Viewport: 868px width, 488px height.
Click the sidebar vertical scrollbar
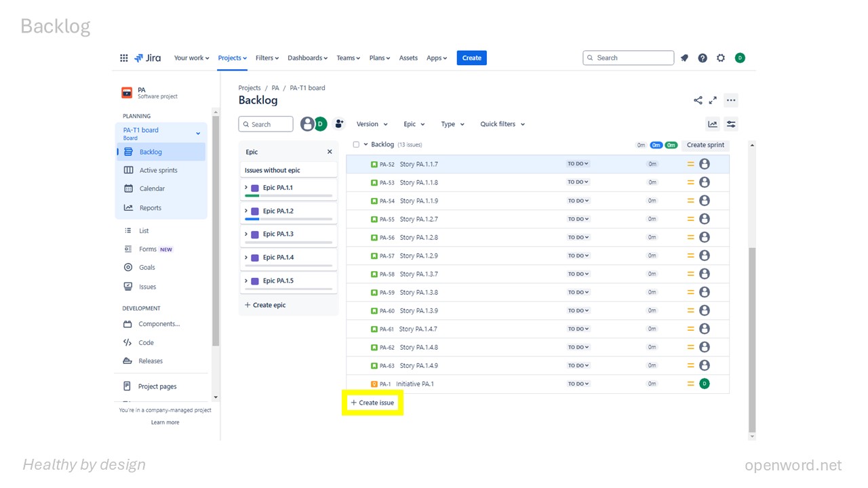tap(216, 230)
